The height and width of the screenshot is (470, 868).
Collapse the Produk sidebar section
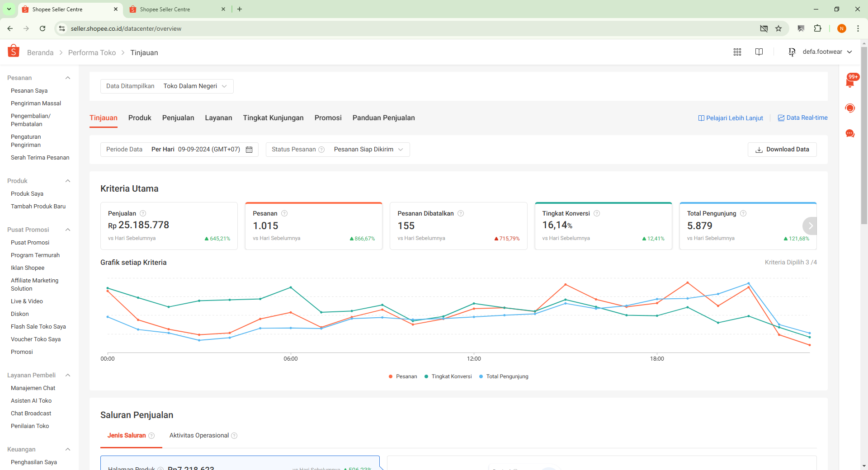68,181
